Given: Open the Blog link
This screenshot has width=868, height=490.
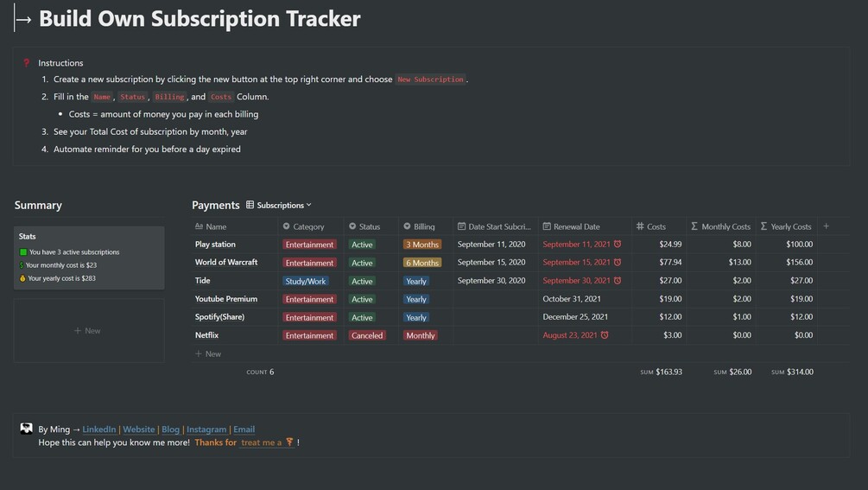Looking at the screenshot, I should pos(170,430).
